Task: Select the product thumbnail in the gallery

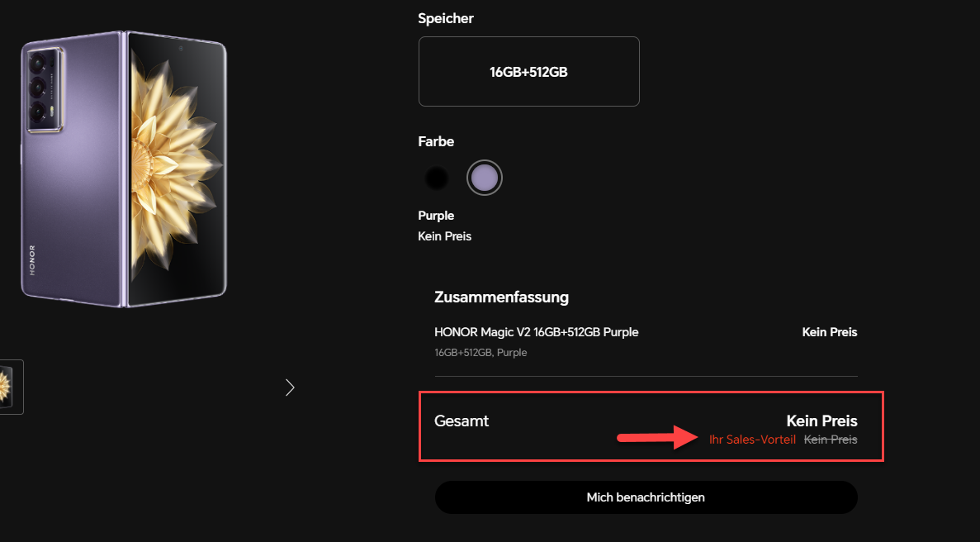Action: [x=10, y=387]
